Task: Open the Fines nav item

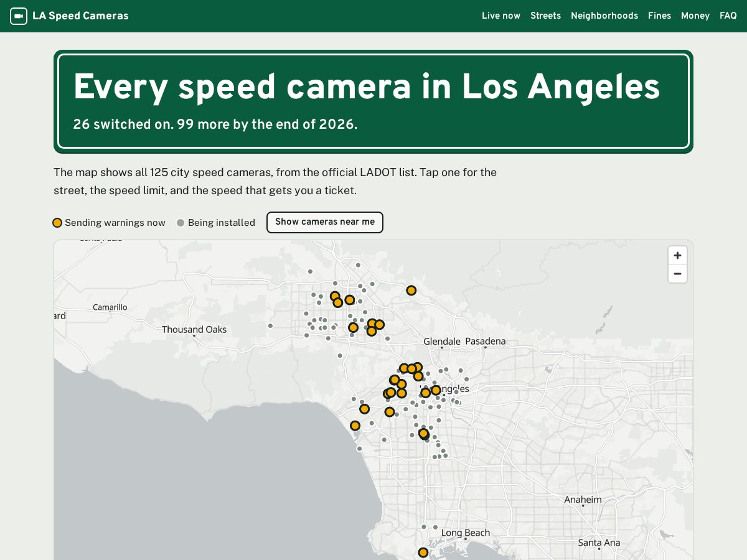Action: tap(659, 16)
